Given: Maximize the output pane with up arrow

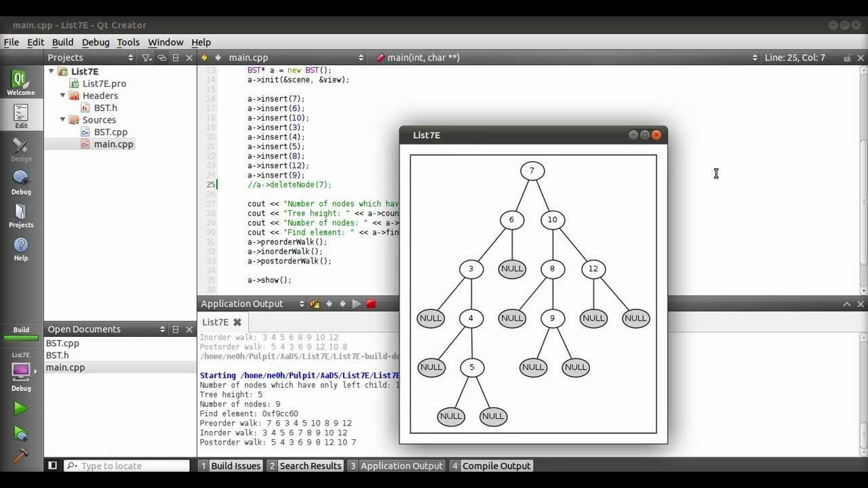Looking at the screenshot, I should pos(847,304).
